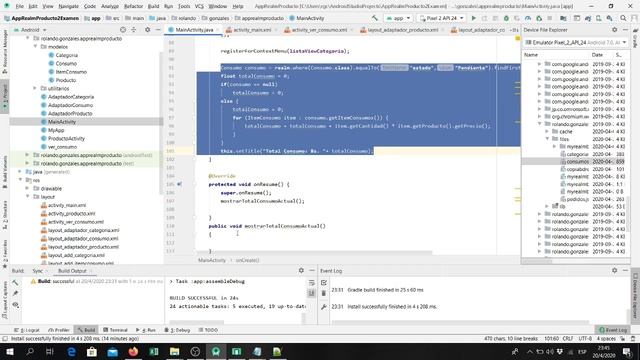The image size is (640, 360).
Task: Expand the cache folder in device explorer
Action: 547,131
